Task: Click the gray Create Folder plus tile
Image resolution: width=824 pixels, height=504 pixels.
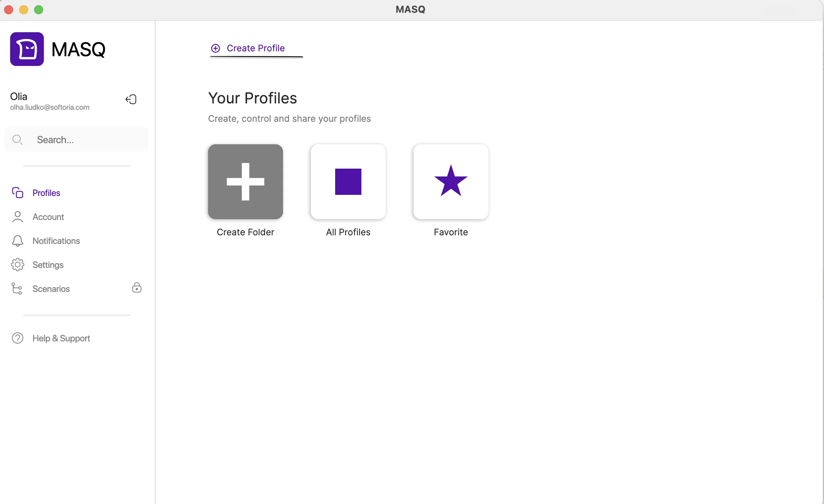Action: (x=246, y=182)
